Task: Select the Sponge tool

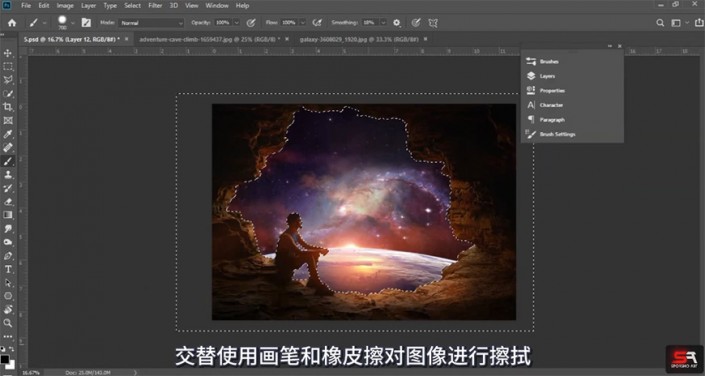Action: tap(8, 242)
